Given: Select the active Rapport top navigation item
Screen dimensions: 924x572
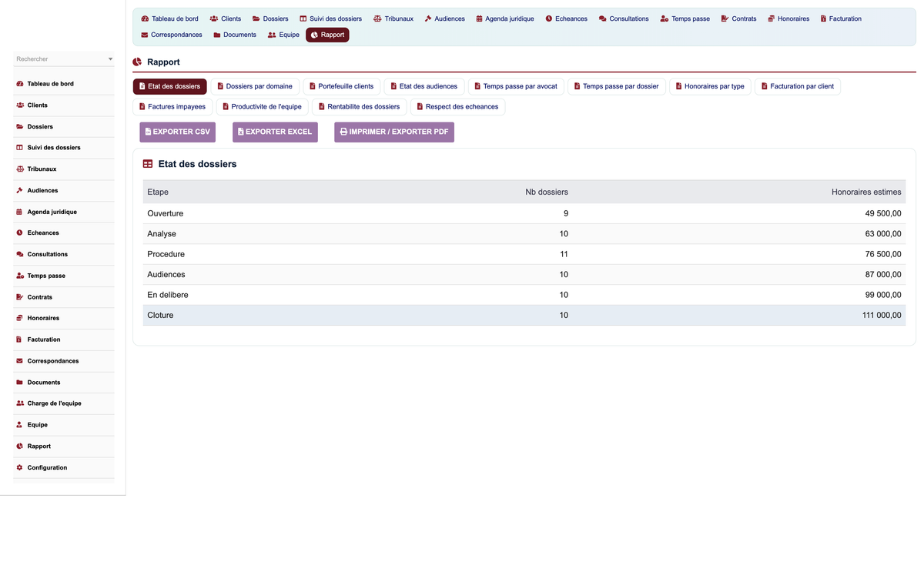Looking at the screenshot, I should click(327, 35).
